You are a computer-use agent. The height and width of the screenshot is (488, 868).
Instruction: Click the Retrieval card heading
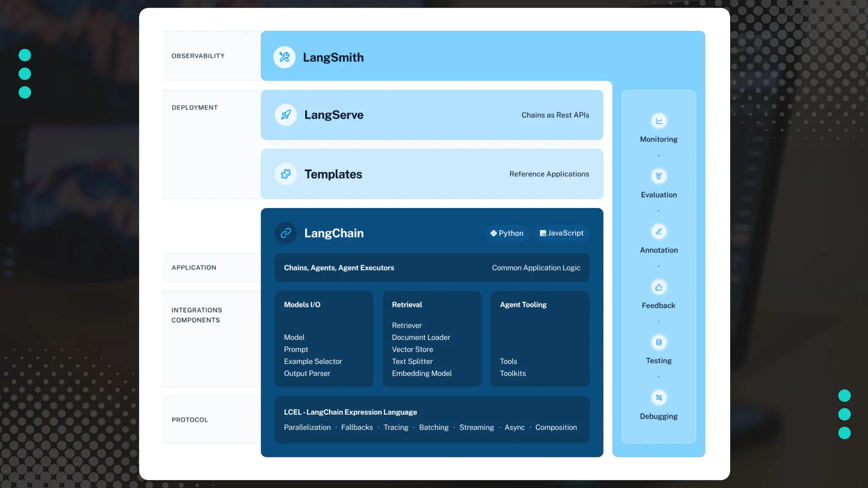click(x=407, y=305)
